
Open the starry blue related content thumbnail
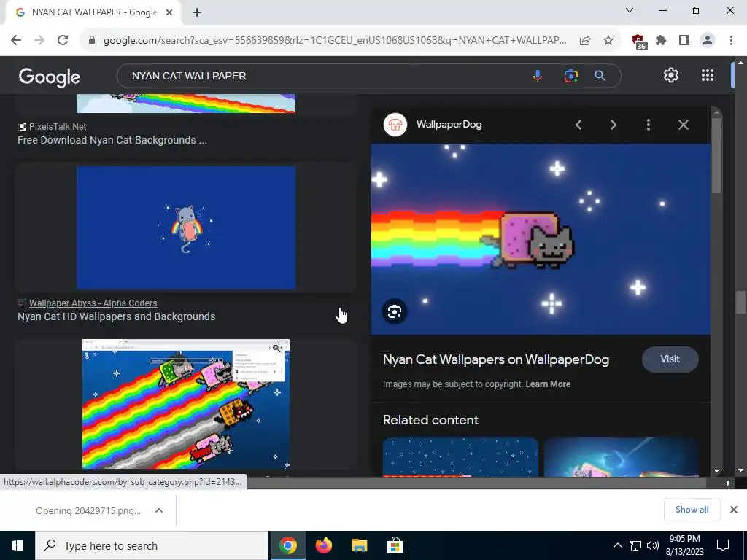pyautogui.click(x=460, y=457)
